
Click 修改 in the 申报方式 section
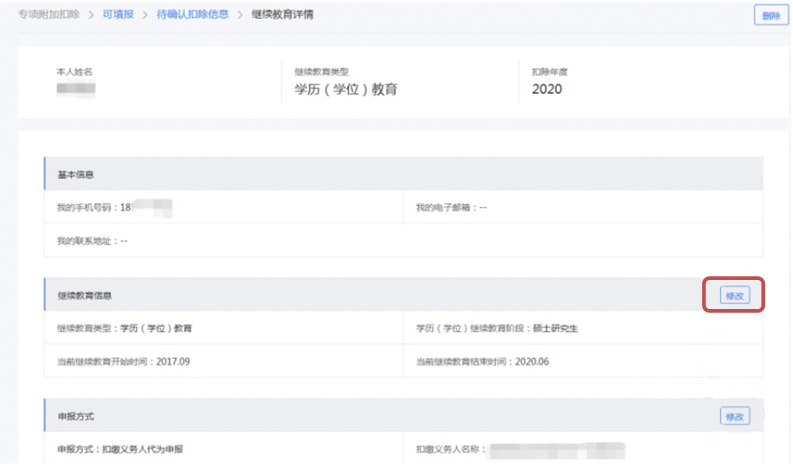pos(735,416)
